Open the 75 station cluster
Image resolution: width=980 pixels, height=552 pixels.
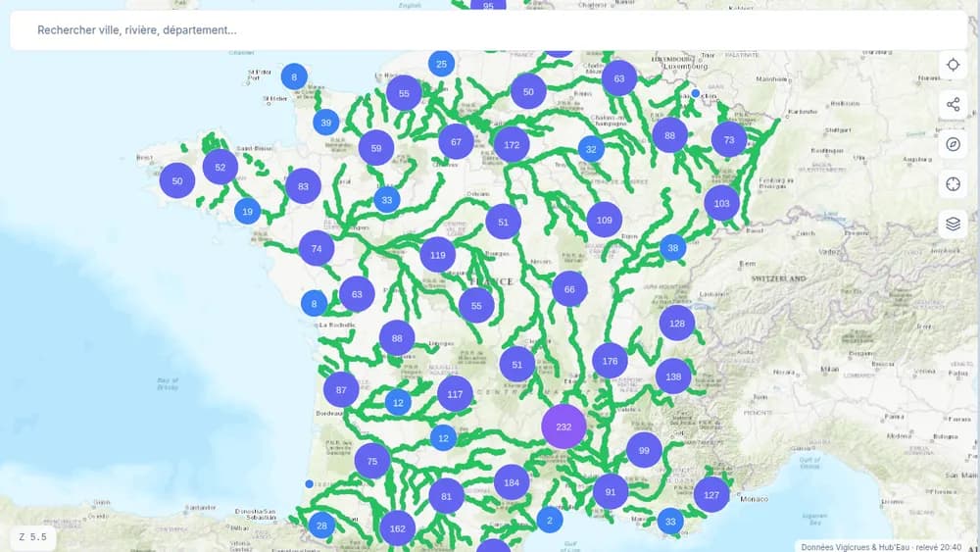pos(372,462)
